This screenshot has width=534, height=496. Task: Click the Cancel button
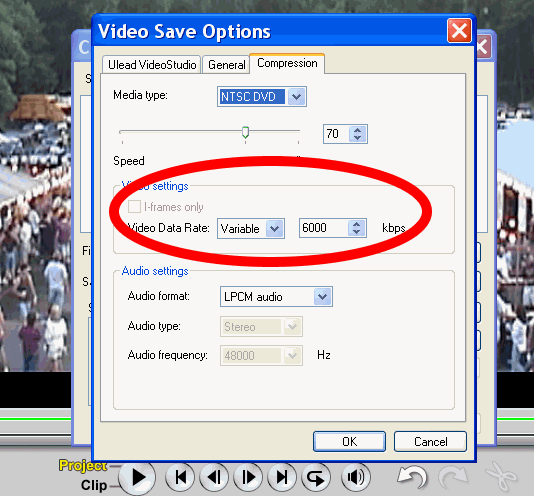[x=430, y=441]
